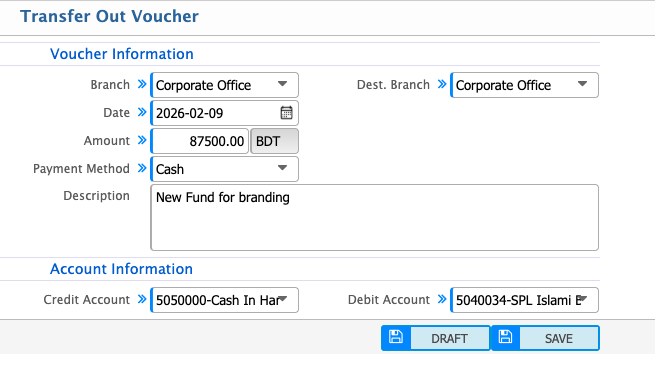Focus the Amount field showing 87500.00
The image size is (655, 365).
tap(200, 141)
